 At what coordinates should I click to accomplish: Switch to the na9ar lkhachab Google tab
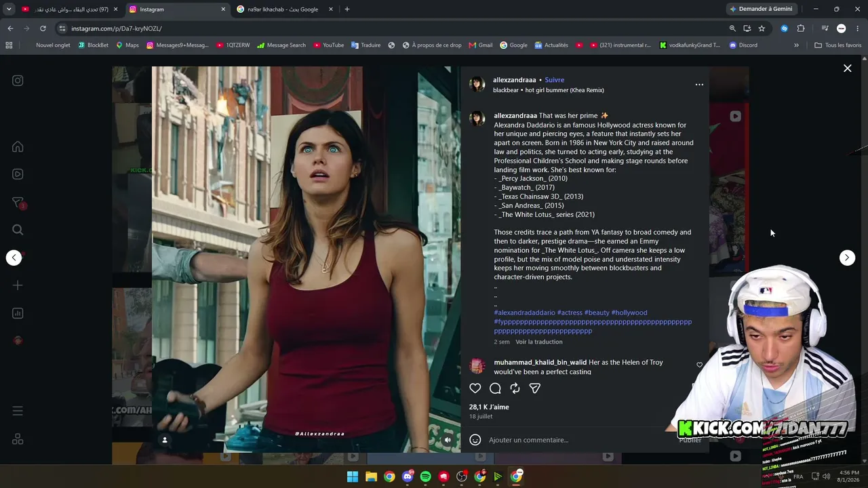coord(285,9)
